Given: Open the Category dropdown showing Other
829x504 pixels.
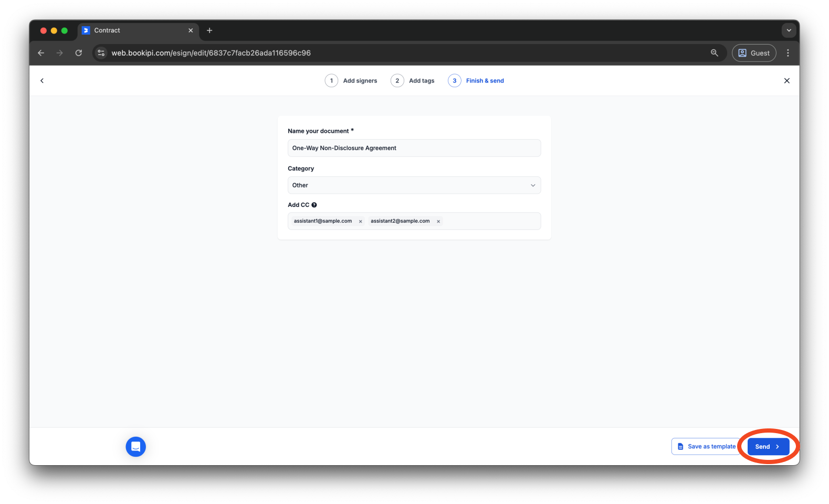Looking at the screenshot, I should [x=414, y=185].
